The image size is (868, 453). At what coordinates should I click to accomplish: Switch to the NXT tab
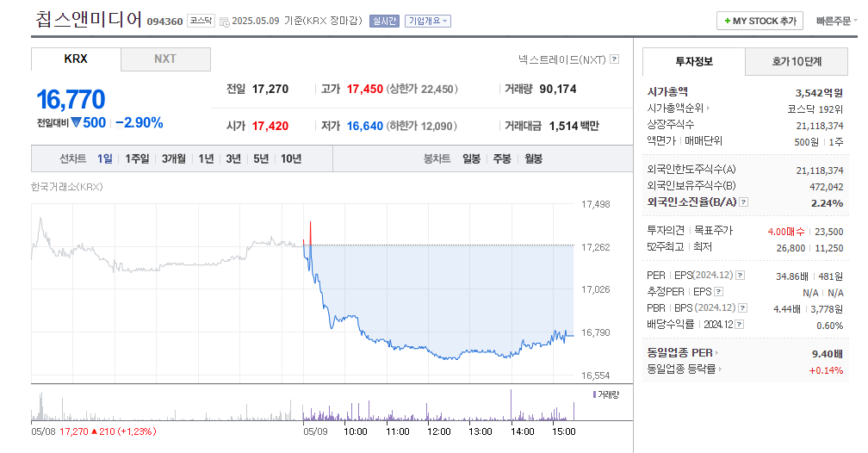[165, 59]
